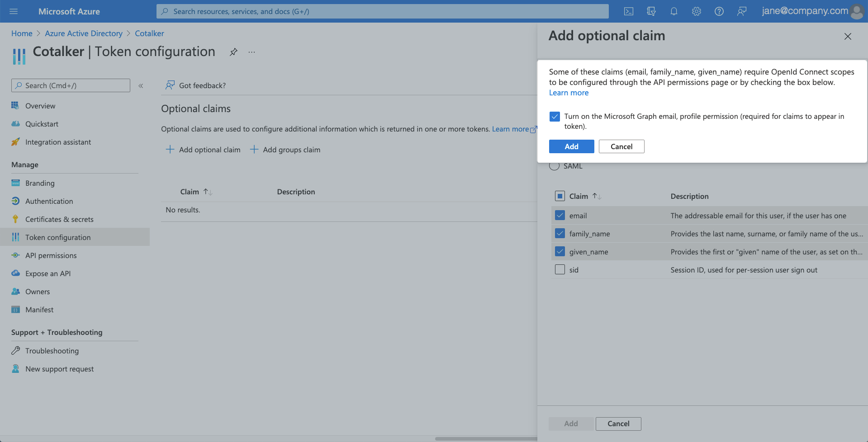This screenshot has height=442, width=868.
Task: Close the Add optional claim panel
Action: 848,37
